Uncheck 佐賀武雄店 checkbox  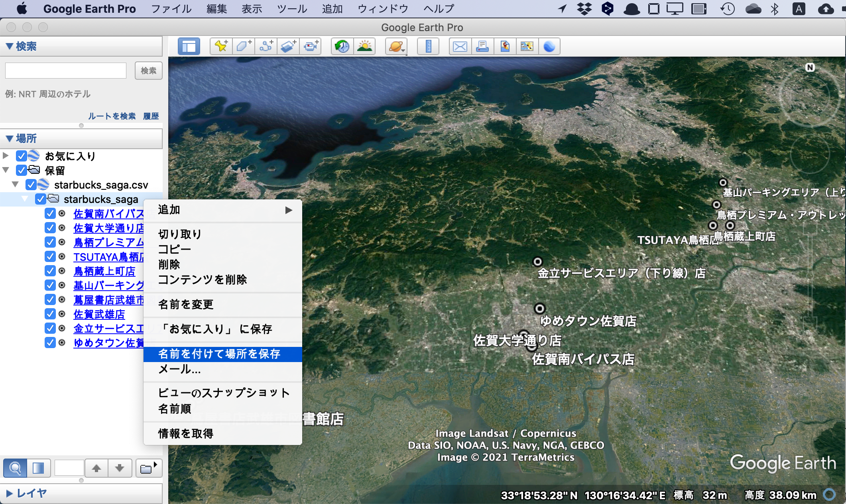tap(50, 314)
